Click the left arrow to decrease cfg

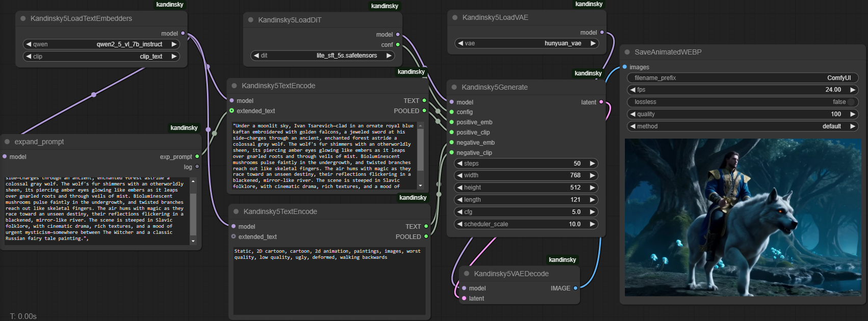pyautogui.click(x=460, y=212)
